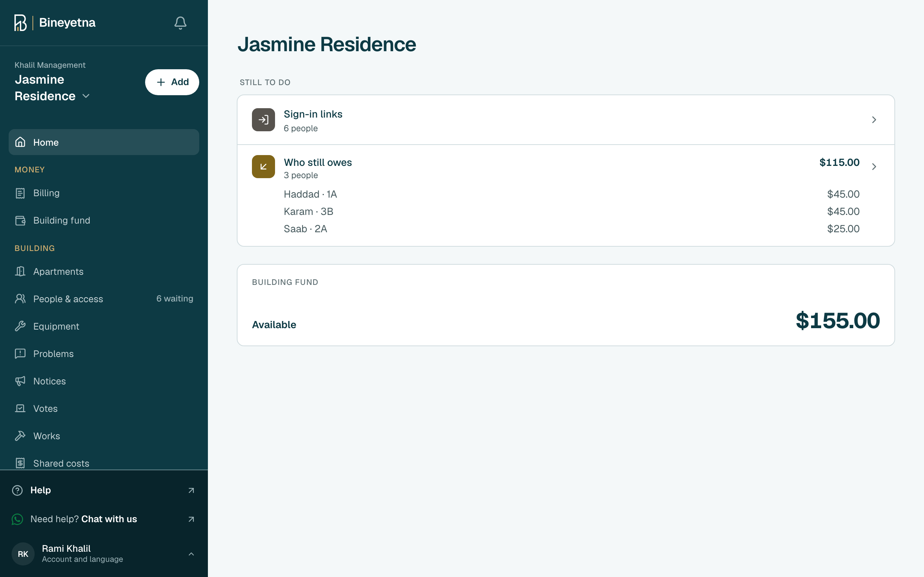Open Sign-in links row chevron

tap(873, 120)
